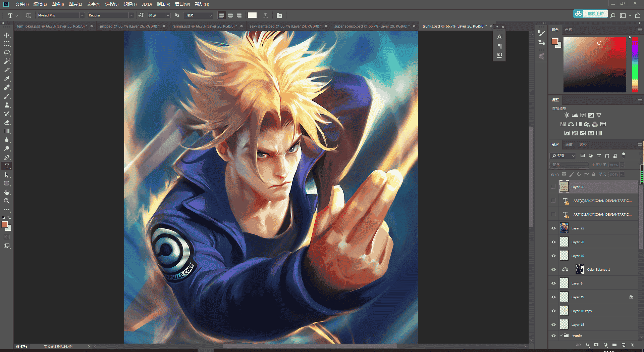This screenshot has height=352, width=644.
Task: Add Color Balance adjustment from Adjustments panel
Action: (x=571, y=124)
